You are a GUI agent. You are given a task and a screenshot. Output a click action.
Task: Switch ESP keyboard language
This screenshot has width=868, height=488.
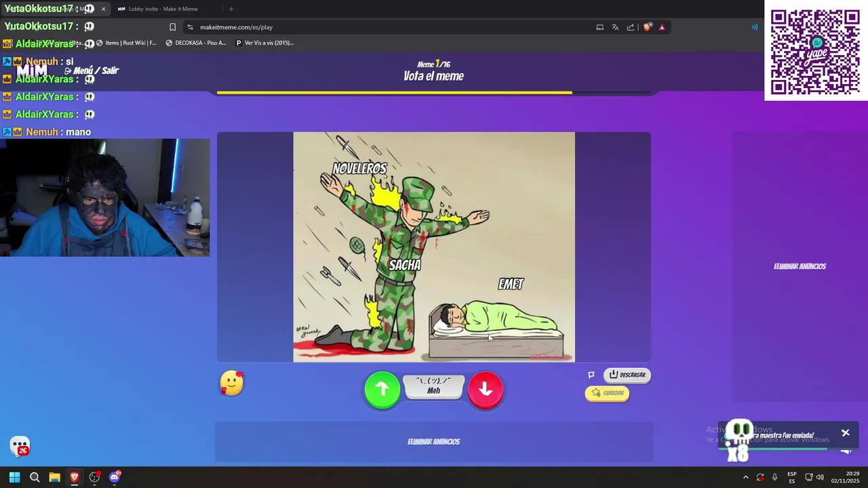coord(792,477)
